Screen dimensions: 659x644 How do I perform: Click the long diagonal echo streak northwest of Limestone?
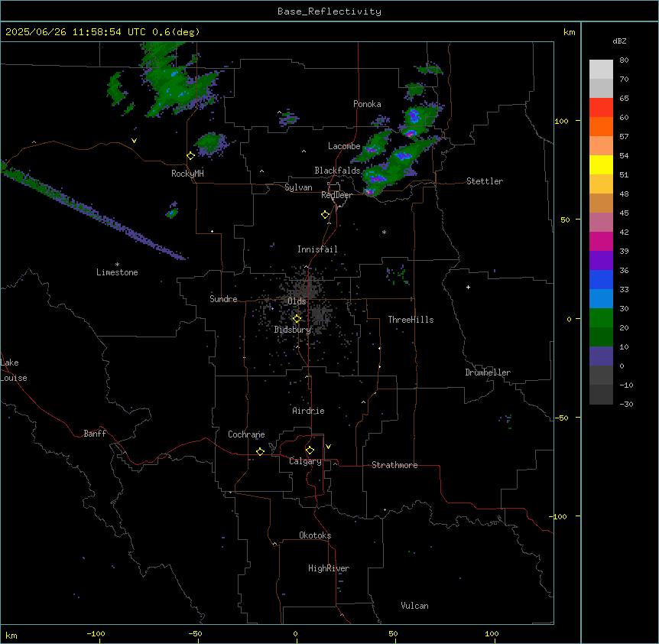tap(93, 210)
